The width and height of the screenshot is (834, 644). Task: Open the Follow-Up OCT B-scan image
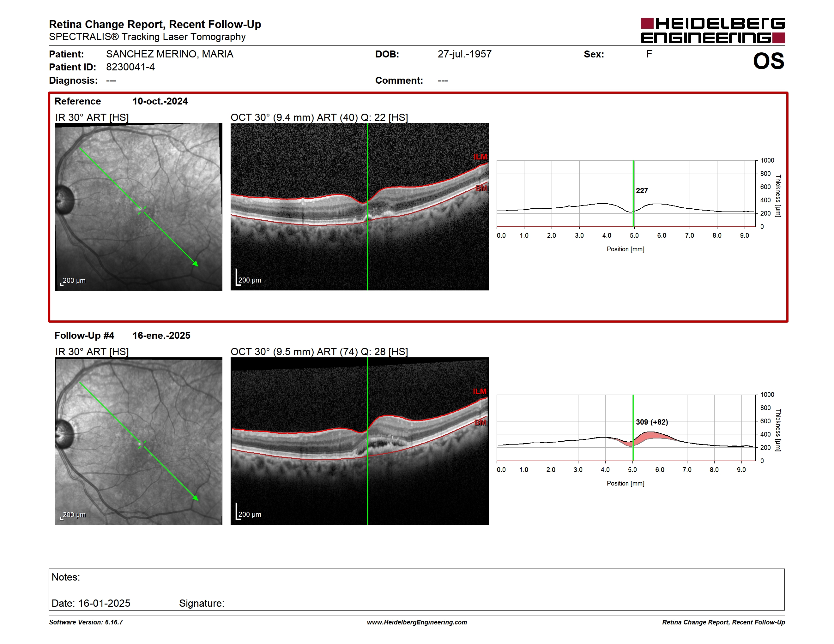[360, 441]
